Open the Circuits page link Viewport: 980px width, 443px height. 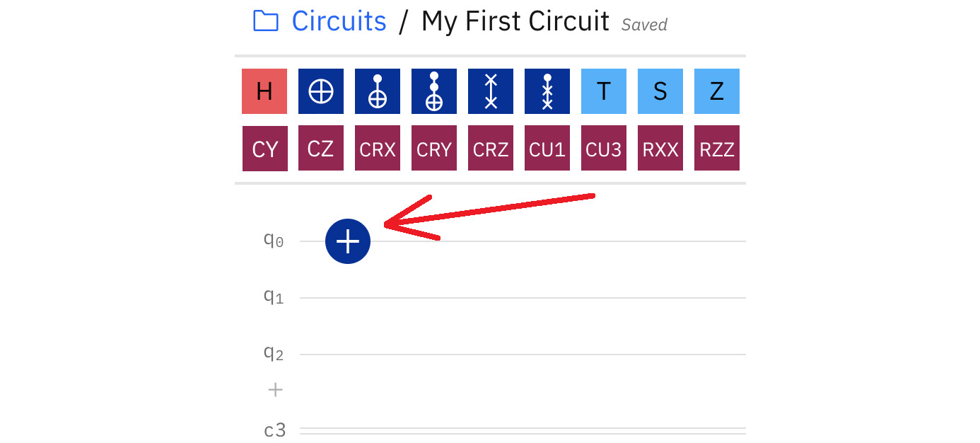[x=339, y=21]
